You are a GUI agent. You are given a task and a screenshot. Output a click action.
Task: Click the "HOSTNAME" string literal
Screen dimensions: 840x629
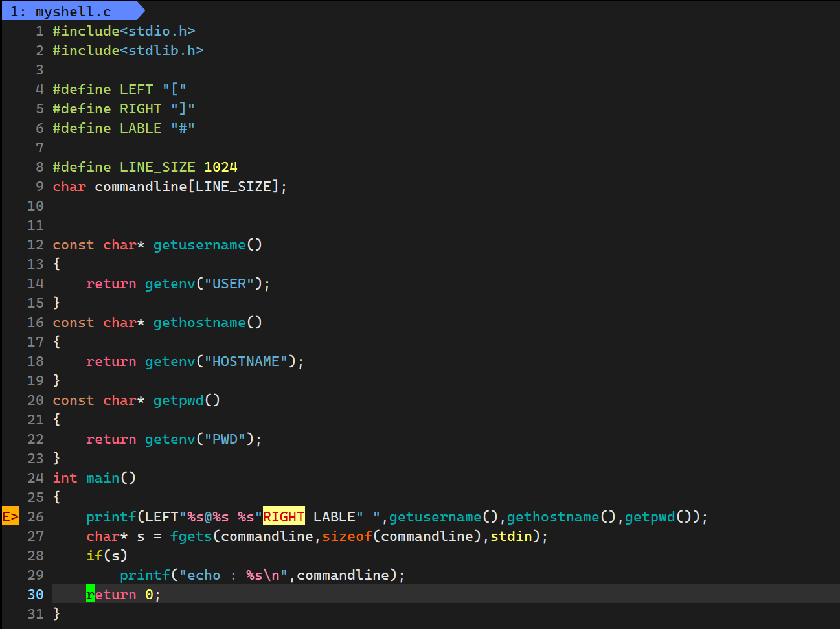246,361
